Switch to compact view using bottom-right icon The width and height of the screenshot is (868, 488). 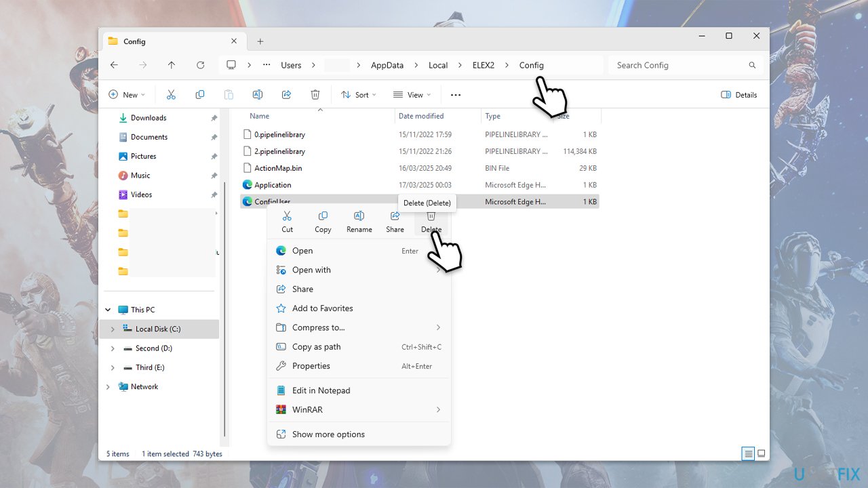[x=761, y=453]
